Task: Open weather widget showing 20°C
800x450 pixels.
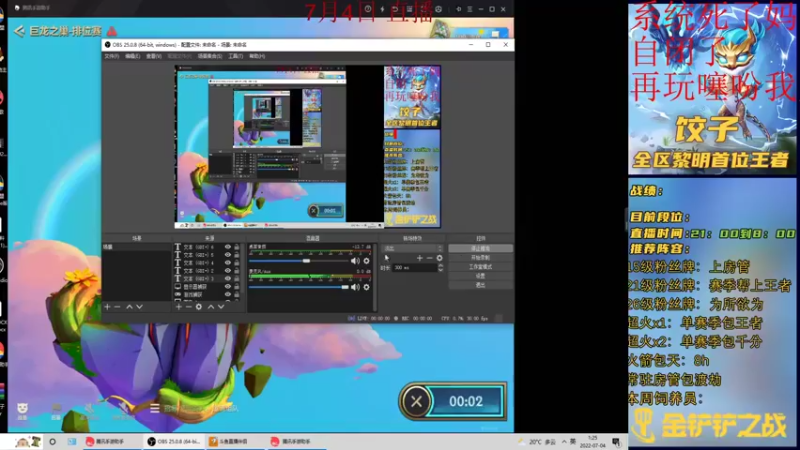Action: coord(537,442)
